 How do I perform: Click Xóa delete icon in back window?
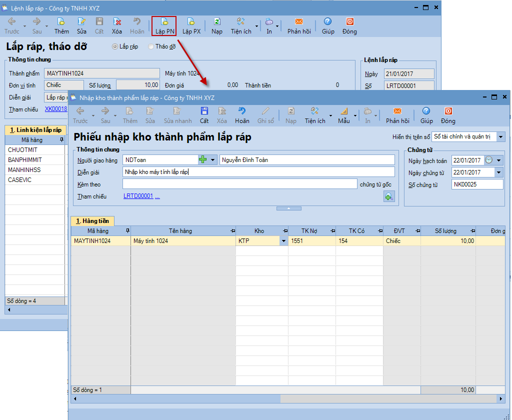117,22
